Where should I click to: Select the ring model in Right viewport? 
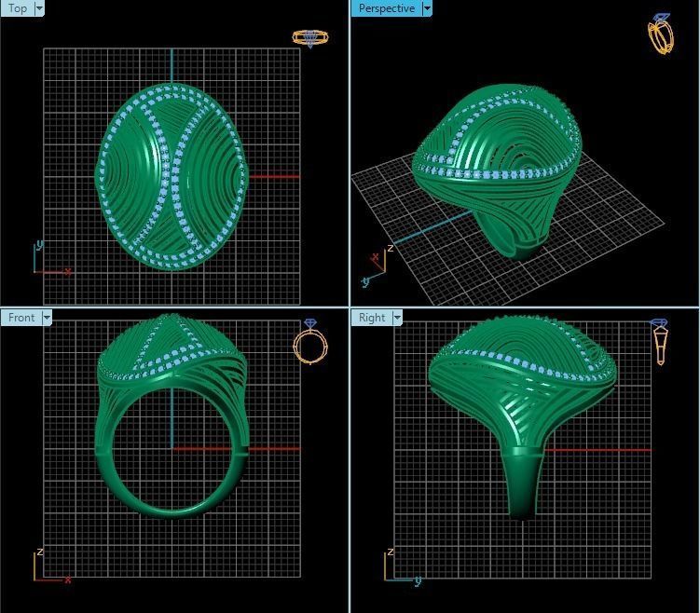[x=522, y=417]
